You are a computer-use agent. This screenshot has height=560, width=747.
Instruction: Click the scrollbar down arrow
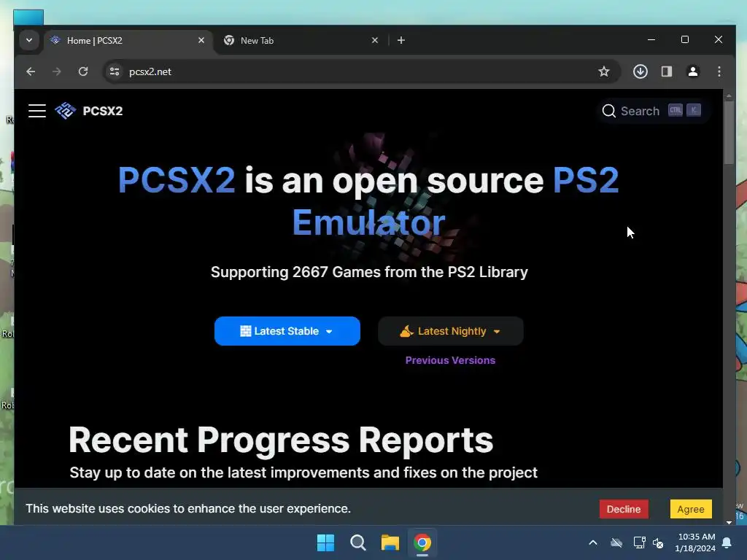(729, 522)
